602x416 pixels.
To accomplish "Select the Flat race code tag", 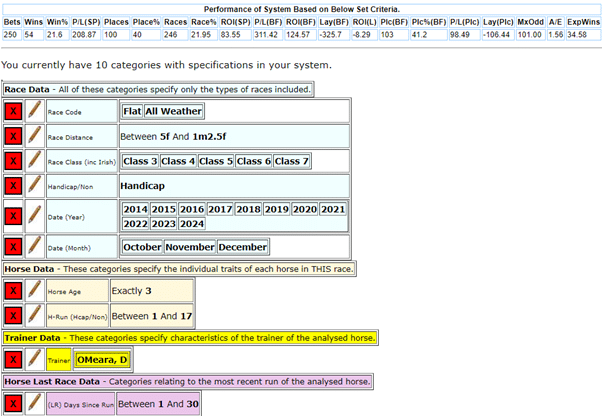I will 132,111.
